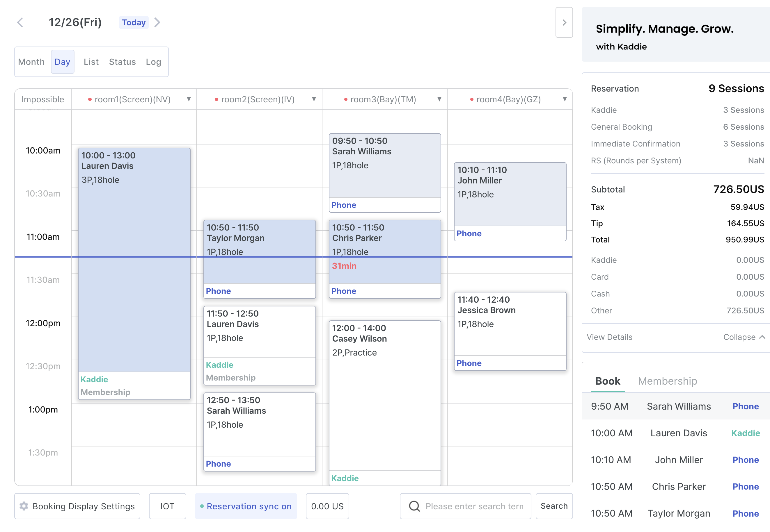
Task: Open View Details link
Action: 609,337
